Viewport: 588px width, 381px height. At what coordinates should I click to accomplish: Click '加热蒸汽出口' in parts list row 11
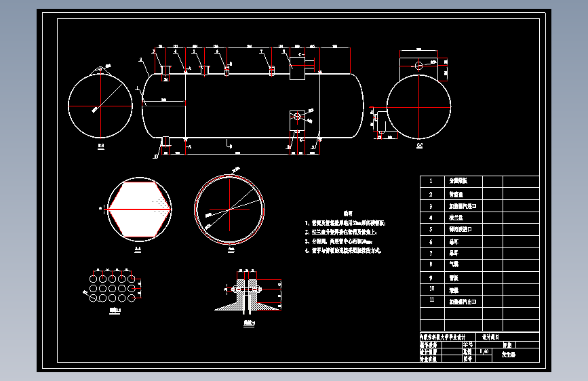point(463,302)
